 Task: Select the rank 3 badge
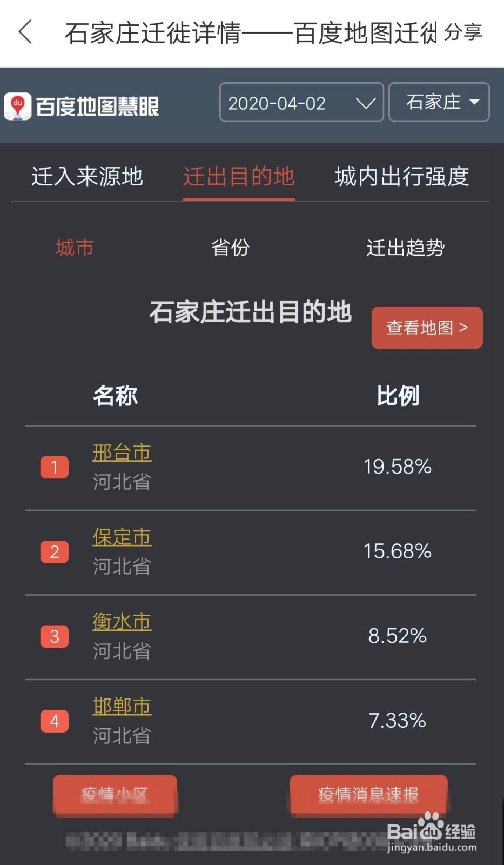(x=55, y=636)
